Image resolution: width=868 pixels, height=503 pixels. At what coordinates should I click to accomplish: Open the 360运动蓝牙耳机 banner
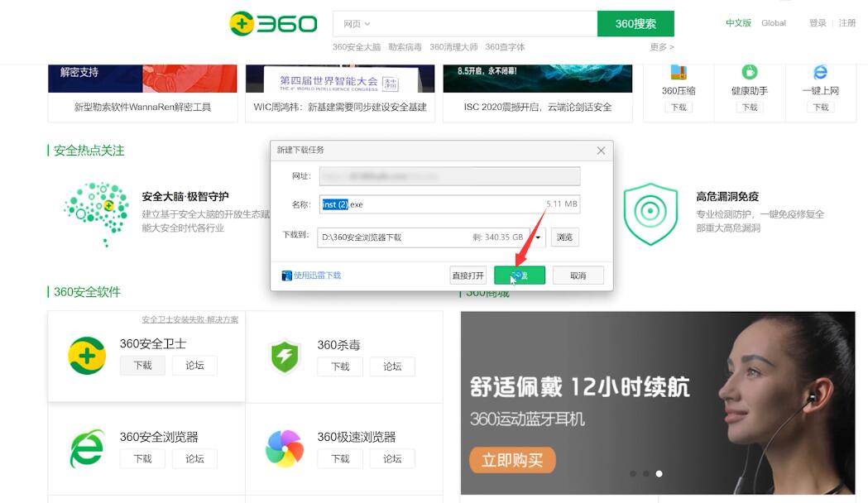point(658,403)
